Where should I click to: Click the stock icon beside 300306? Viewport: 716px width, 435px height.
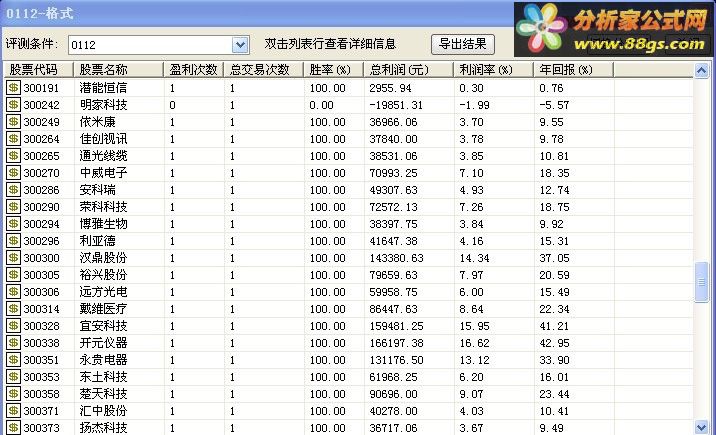[13, 292]
